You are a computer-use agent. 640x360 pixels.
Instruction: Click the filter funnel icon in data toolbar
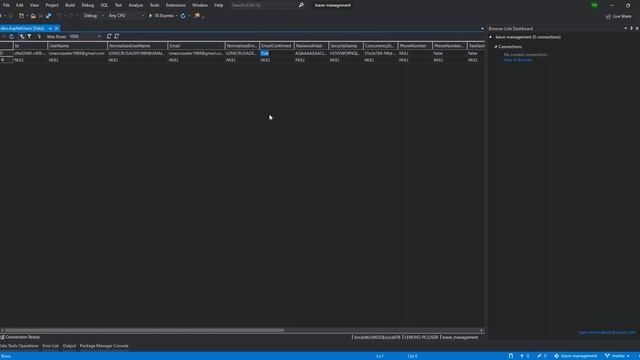pyautogui.click(x=29, y=37)
